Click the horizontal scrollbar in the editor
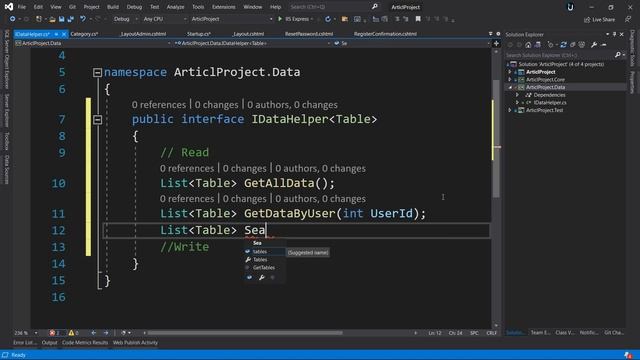Viewport: 640px width, 360px height. pyautogui.click(x=245, y=333)
